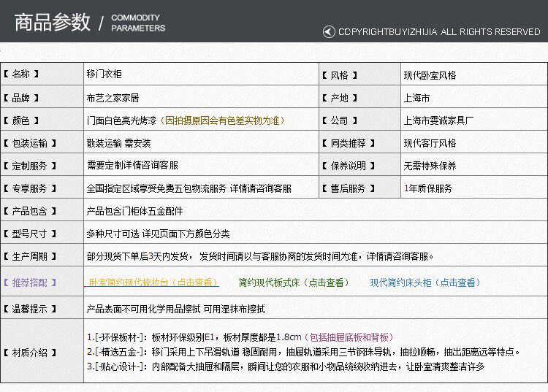548x392 pixels.
Task: Open the 简约现代板式床 link
Action: point(294,283)
